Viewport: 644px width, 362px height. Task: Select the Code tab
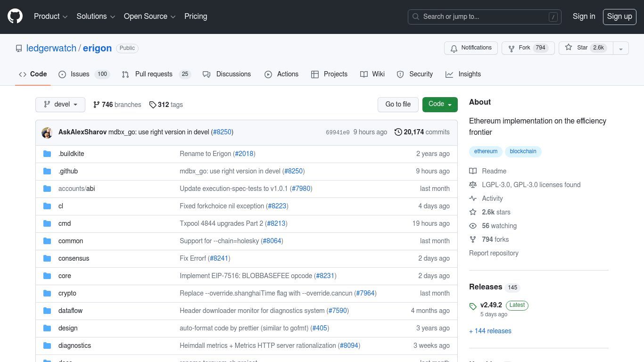[x=33, y=74]
